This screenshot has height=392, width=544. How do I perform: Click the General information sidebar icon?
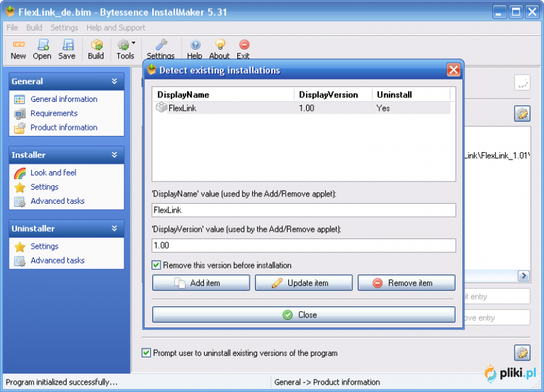tap(20, 99)
